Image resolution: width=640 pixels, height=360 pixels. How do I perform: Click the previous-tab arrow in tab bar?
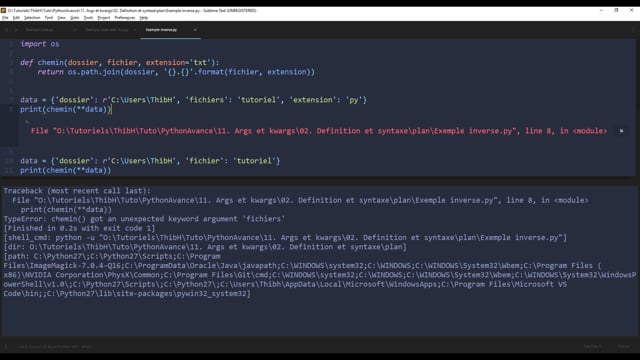[7, 30]
